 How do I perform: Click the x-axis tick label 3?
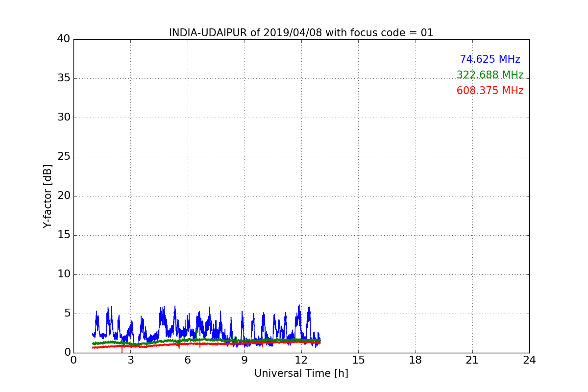pos(130,360)
